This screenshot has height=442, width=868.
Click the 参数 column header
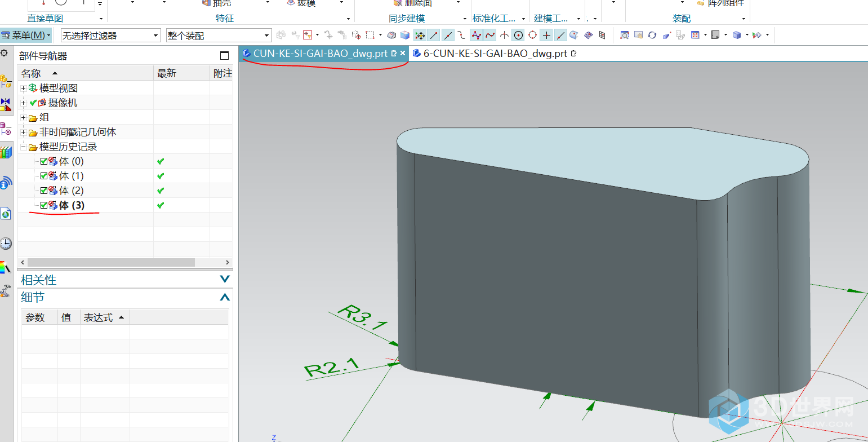coord(39,317)
